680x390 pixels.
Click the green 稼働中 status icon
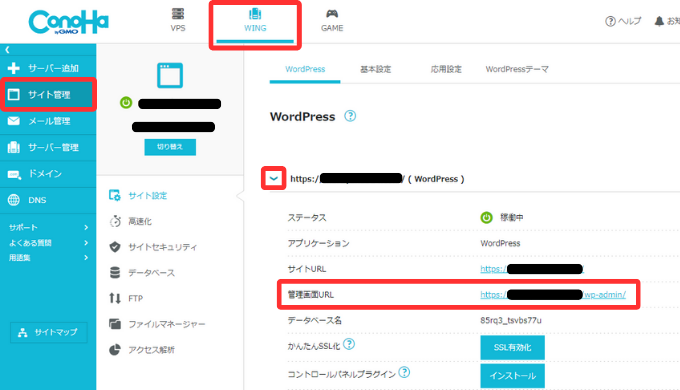(486, 217)
